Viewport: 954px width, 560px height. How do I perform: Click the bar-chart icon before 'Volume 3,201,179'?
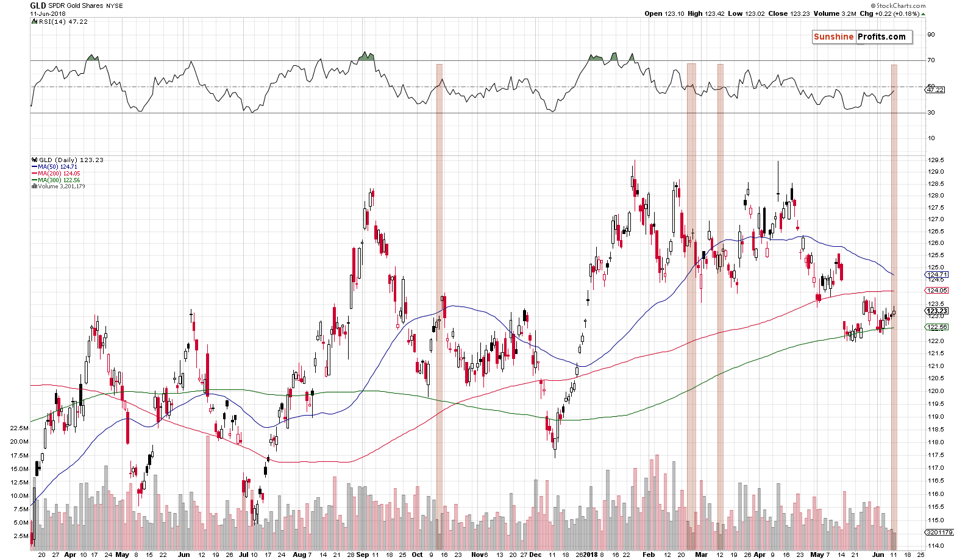[34, 186]
